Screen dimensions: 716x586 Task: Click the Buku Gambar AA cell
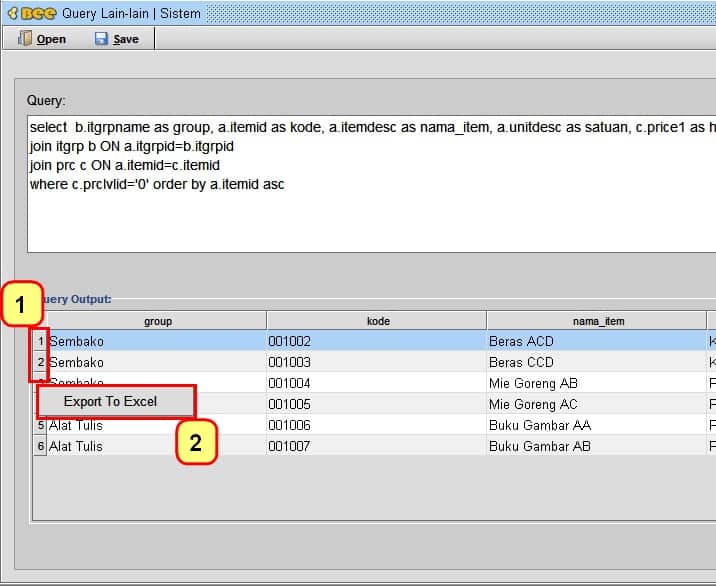[597, 425]
